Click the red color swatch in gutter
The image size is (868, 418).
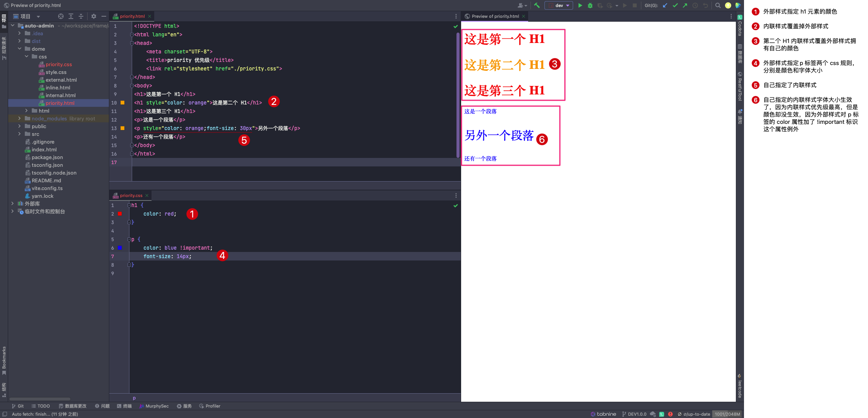pyautogui.click(x=120, y=214)
